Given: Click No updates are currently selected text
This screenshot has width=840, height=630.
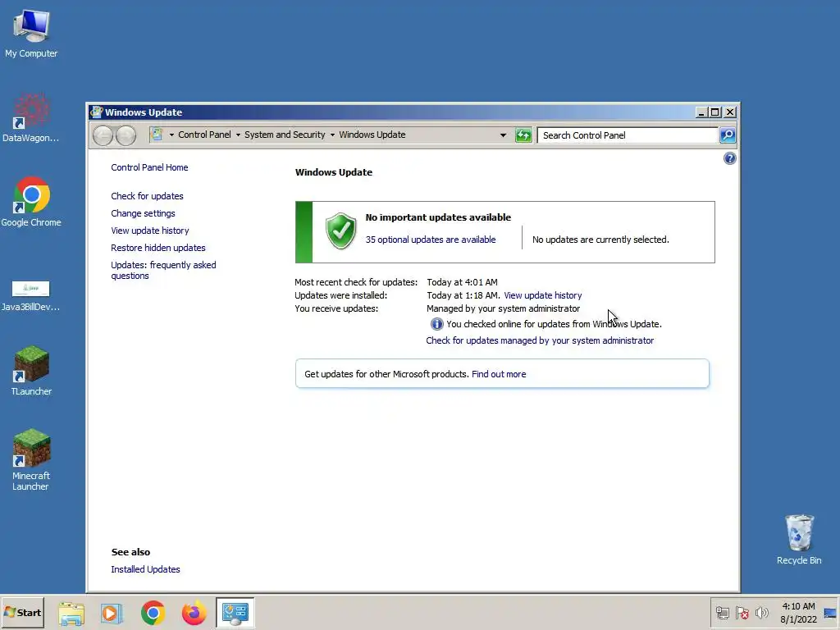Looking at the screenshot, I should [600, 240].
